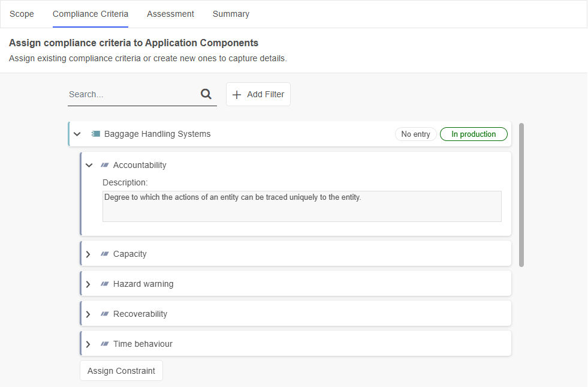Switch to the Scope tab
The image size is (588, 387).
pyautogui.click(x=22, y=14)
